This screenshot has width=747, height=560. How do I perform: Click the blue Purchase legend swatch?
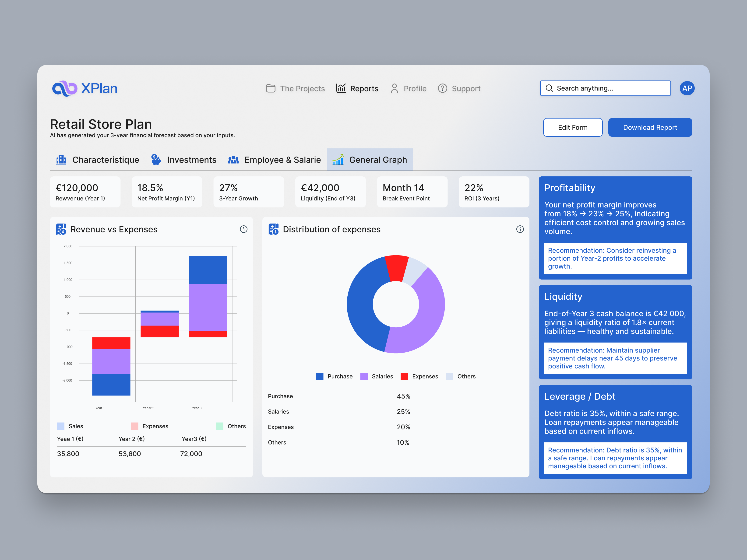(x=320, y=376)
